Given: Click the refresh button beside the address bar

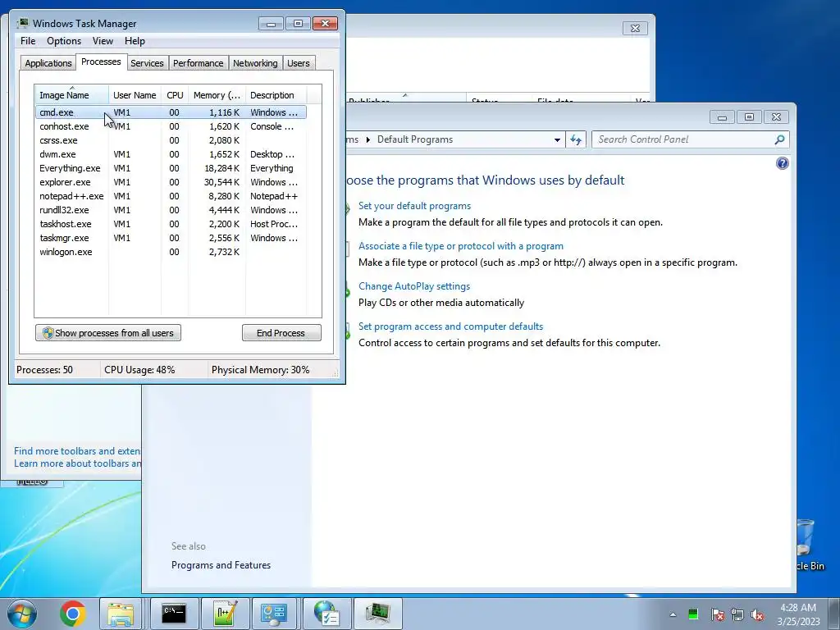Looking at the screenshot, I should 576,139.
